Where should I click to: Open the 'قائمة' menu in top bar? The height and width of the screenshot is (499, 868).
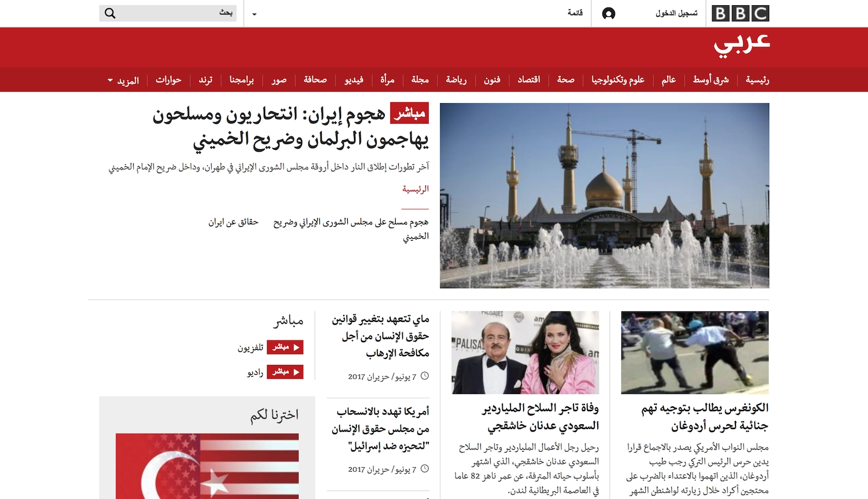[575, 13]
